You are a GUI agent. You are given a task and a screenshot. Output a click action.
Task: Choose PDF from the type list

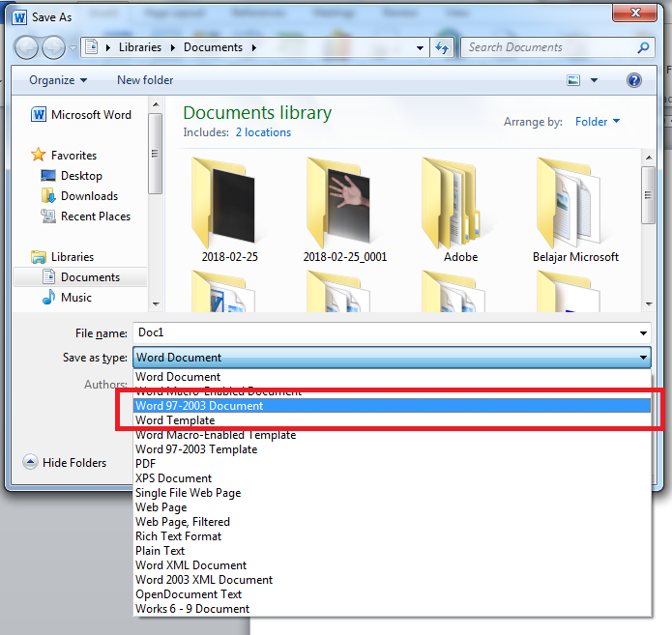(392, 464)
